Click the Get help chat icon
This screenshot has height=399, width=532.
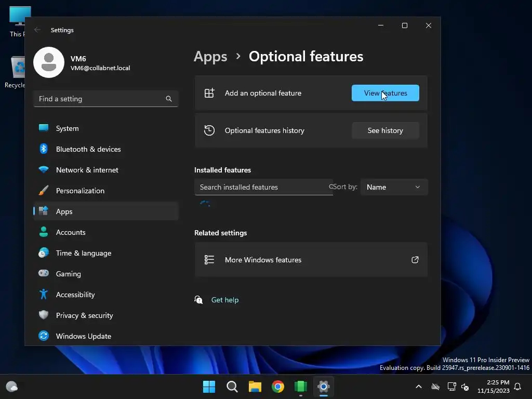pos(198,300)
